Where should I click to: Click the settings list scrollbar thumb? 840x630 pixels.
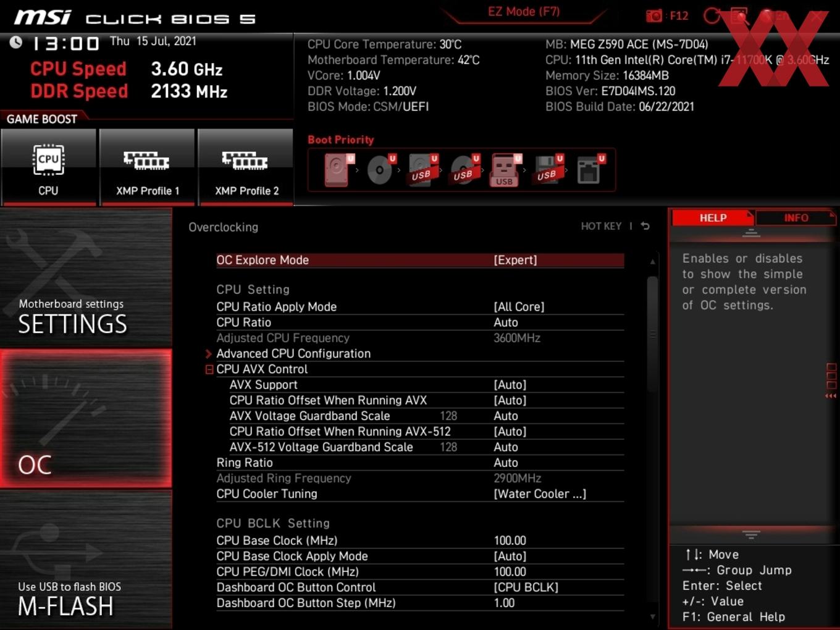(x=652, y=334)
